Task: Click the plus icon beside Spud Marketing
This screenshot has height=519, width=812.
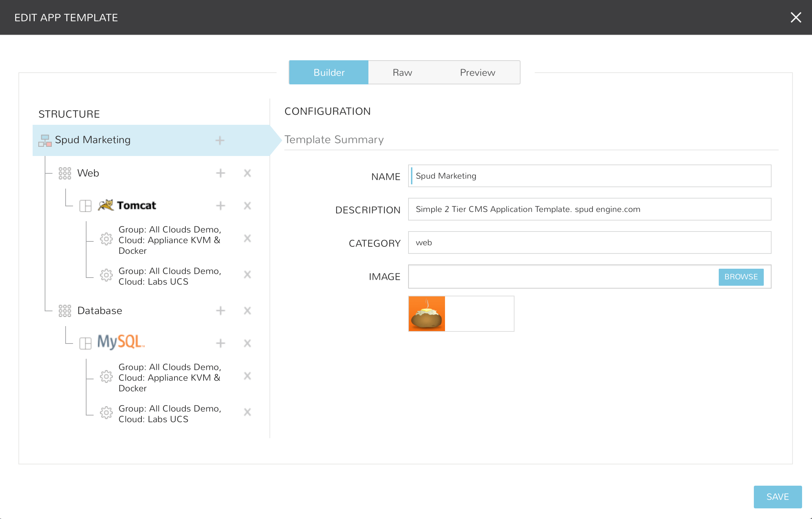Action: point(220,140)
